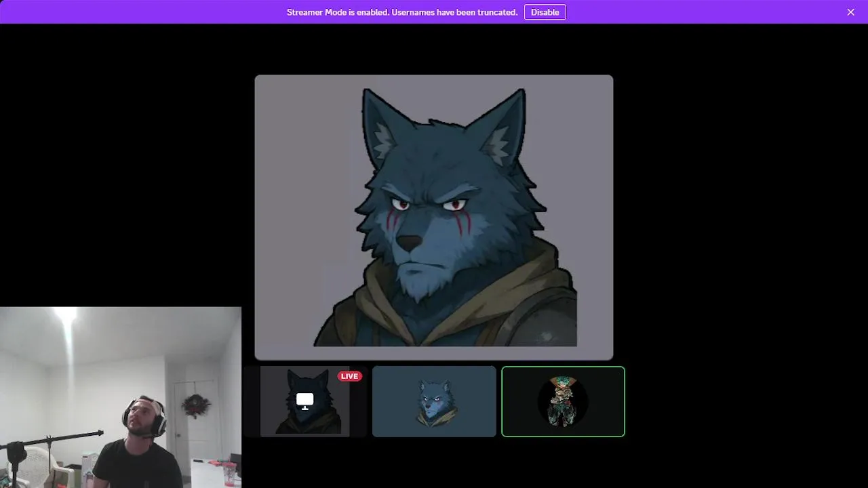
Task: Open the large blue wolf video tile
Action: pos(434,217)
